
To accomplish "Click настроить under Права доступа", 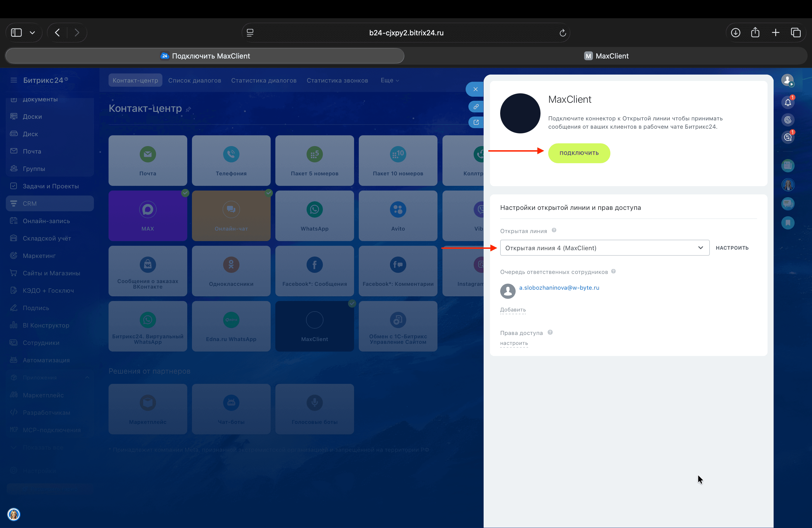I will (x=514, y=343).
